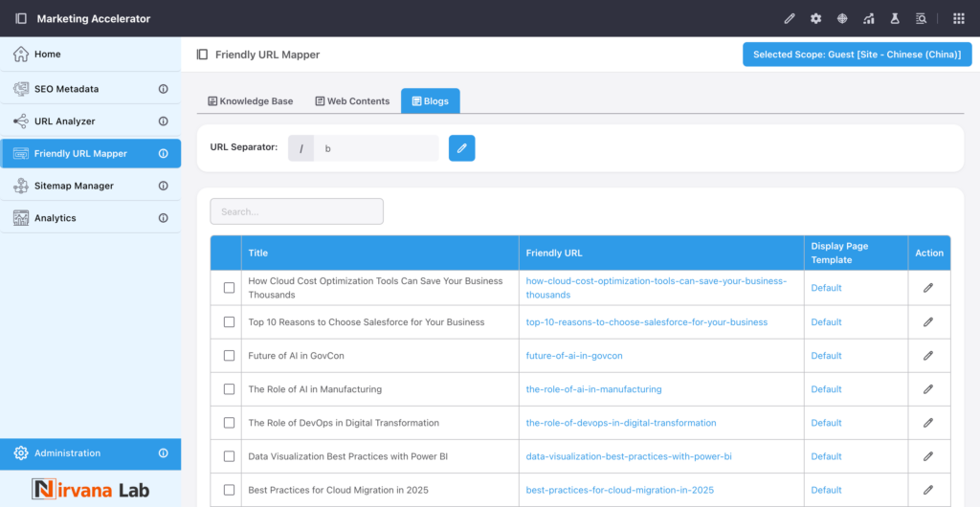Open the applications grid menu icon
This screenshot has height=507, width=980.
pos(958,18)
